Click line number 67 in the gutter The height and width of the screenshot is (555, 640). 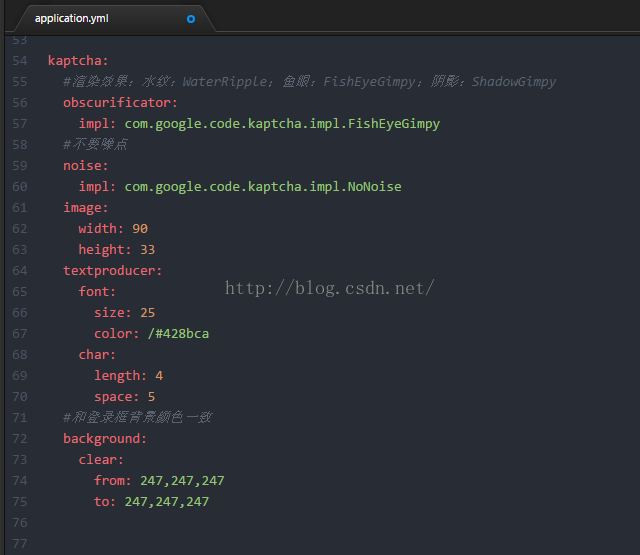[20, 334]
